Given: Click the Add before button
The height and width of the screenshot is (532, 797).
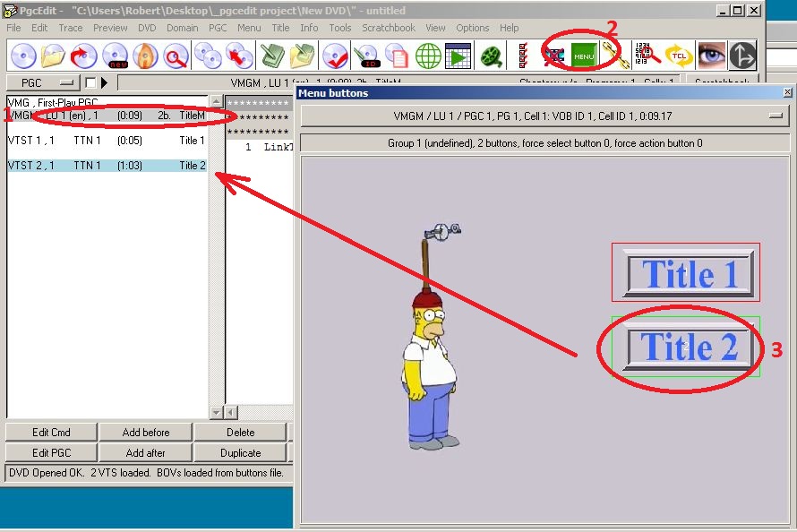Looking at the screenshot, I should click(146, 432).
